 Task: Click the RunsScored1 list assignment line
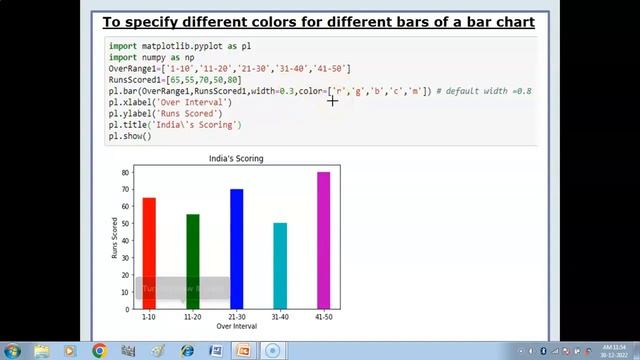click(x=175, y=80)
